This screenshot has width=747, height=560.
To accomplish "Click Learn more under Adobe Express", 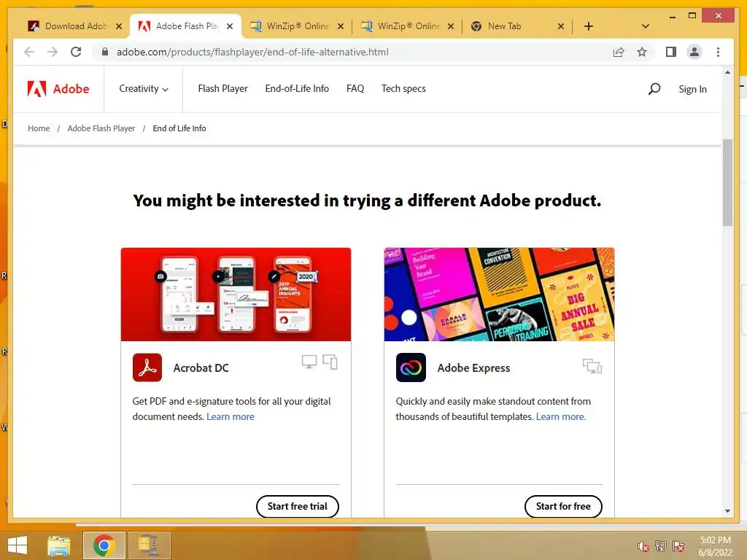I will point(561,416).
